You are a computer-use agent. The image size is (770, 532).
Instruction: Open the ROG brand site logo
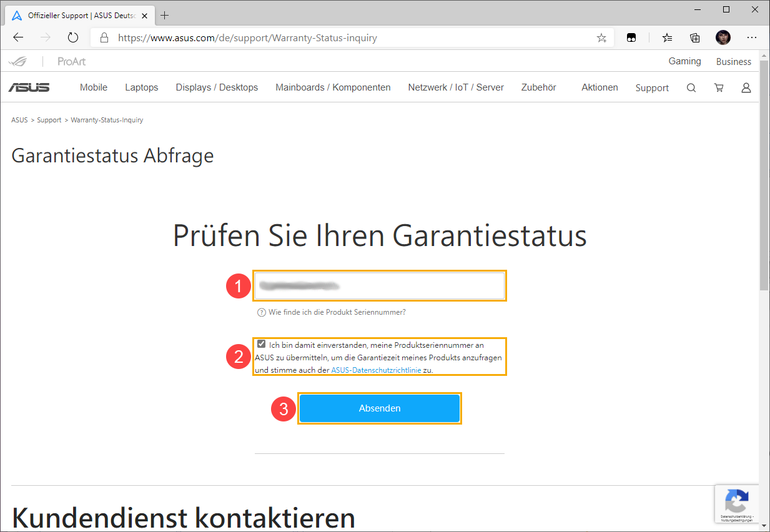pos(18,61)
